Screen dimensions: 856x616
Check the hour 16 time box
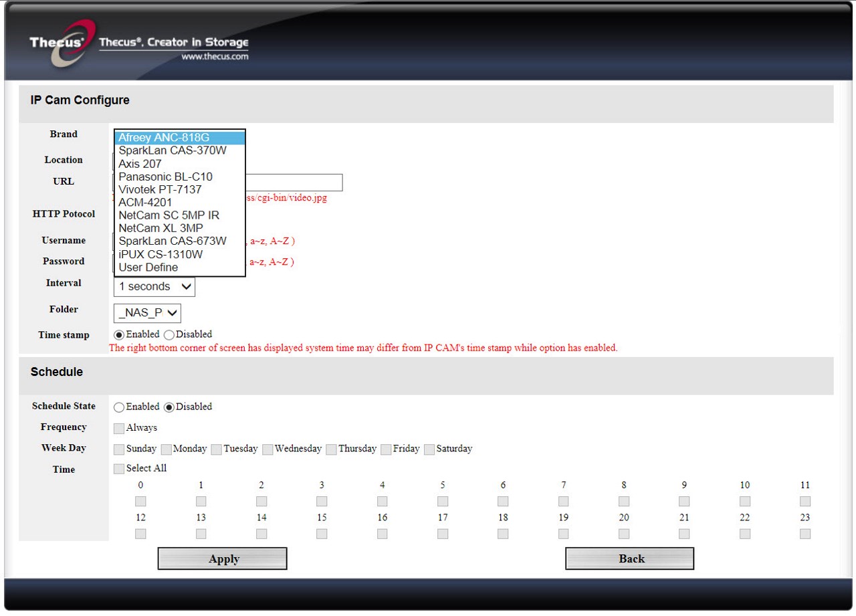pyautogui.click(x=382, y=534)
